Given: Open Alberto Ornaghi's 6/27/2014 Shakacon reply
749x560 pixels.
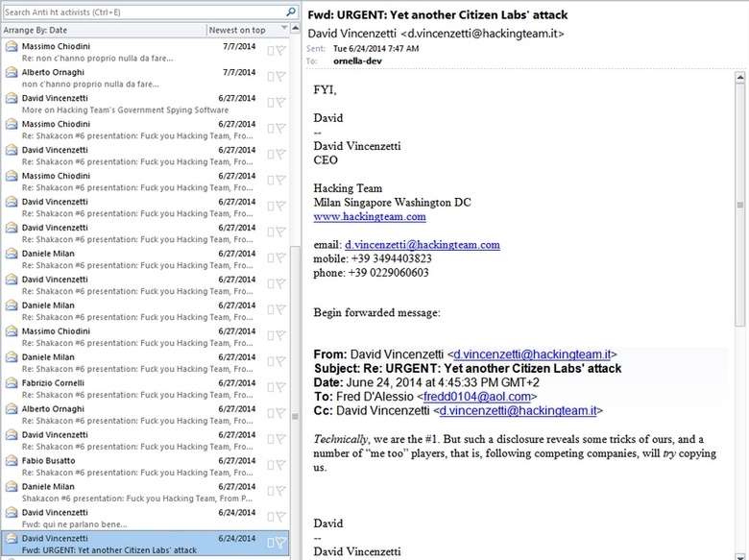Looking at the screenshot, I should 145,414.
